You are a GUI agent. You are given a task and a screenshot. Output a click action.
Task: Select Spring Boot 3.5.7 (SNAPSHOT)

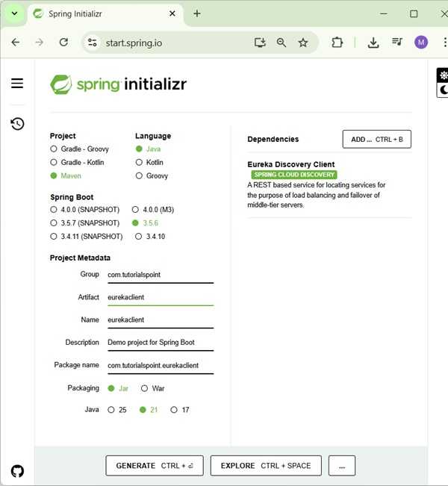(x=84, y=223)
